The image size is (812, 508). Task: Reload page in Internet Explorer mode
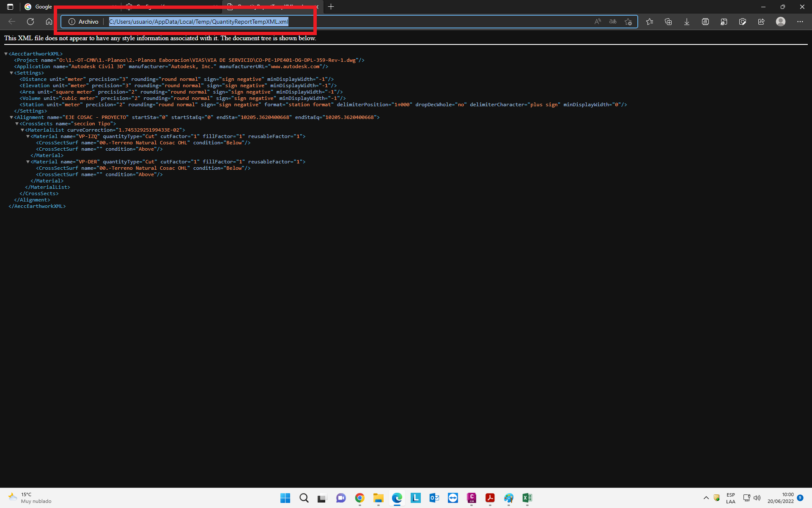(724, 22)
